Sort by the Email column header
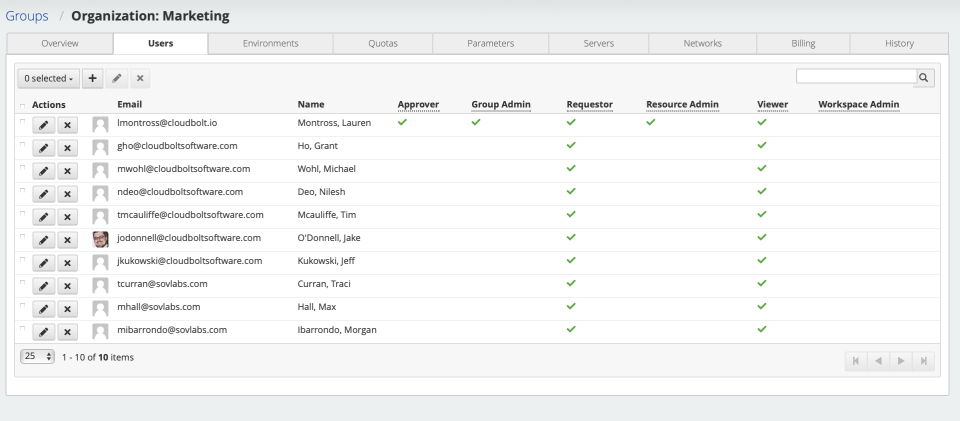The height and width of the screenshot is (421, 960). tap(130, 104)
